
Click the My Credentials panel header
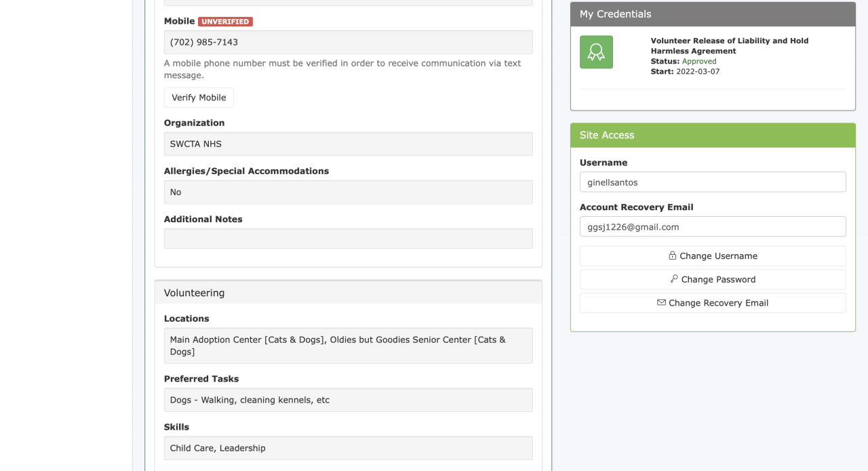tap(713, 14)
